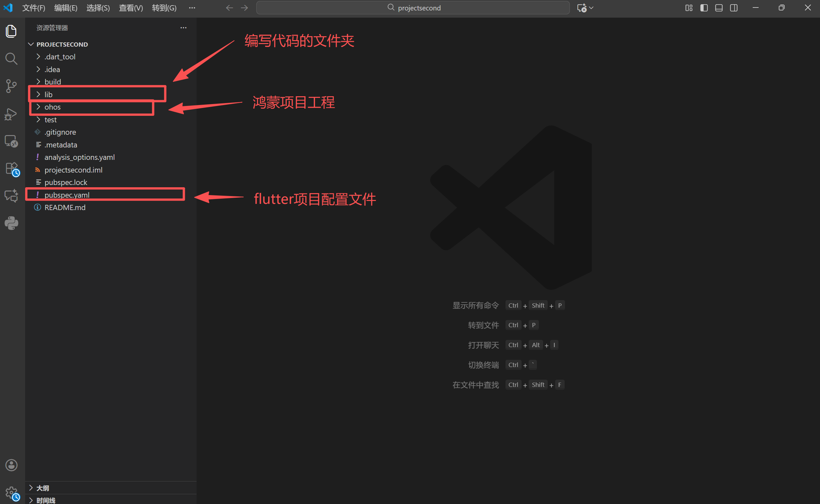This screenshot has height=504, width=820.
Task: Click the projectsecond command center search box
Action: [x=413, y=8]
